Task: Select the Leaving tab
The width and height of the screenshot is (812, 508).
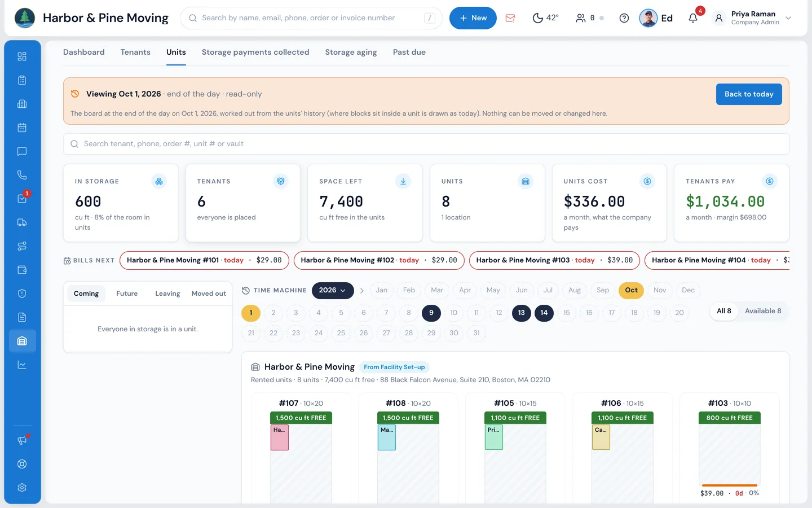Action: 167,294
